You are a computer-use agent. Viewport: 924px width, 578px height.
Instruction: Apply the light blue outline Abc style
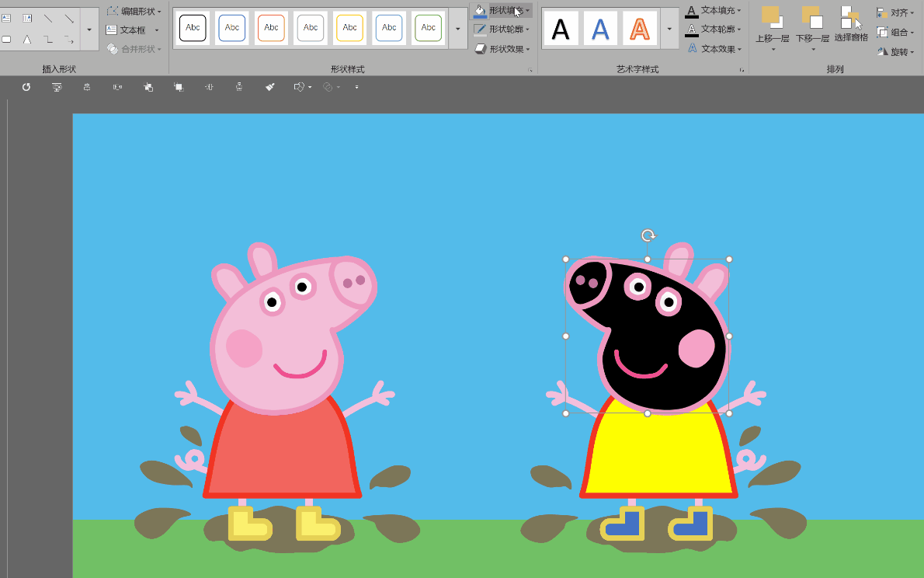pos(389,28)
